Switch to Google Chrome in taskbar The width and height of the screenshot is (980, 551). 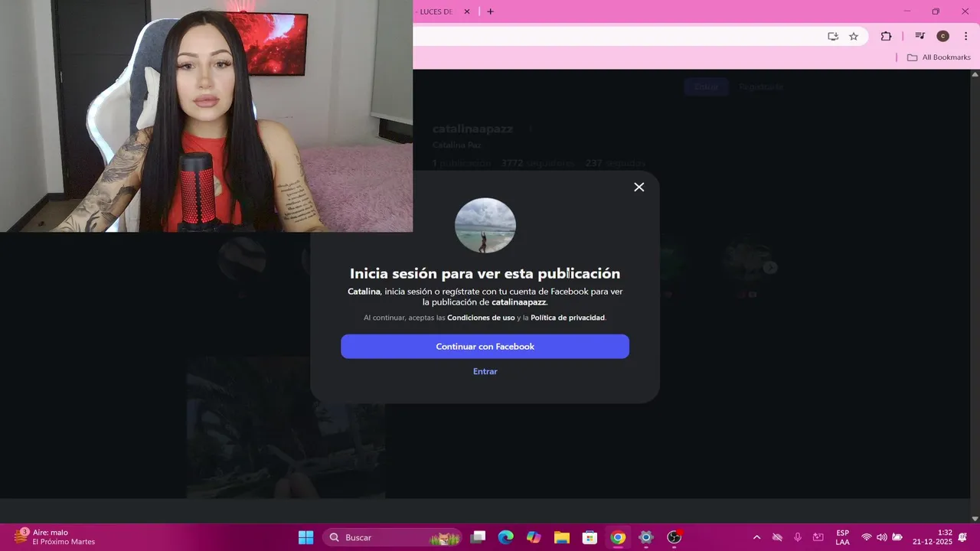tap(618, 537)
